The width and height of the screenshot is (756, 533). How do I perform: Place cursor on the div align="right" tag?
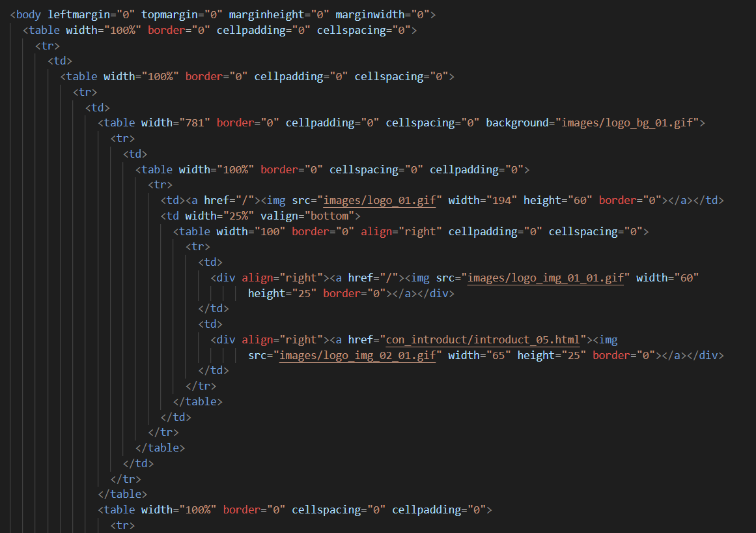click(x=225, y=278)
